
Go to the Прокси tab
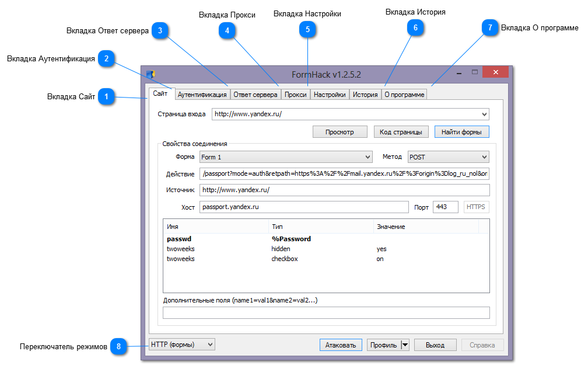click(295, 95)
